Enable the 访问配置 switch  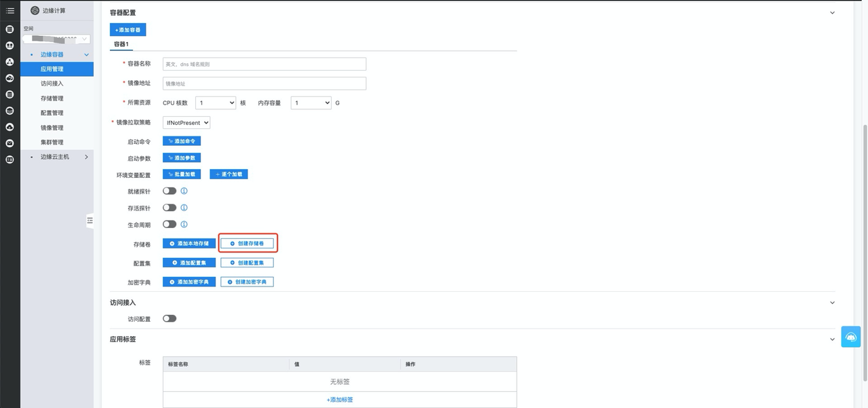(x=170, y=318)
